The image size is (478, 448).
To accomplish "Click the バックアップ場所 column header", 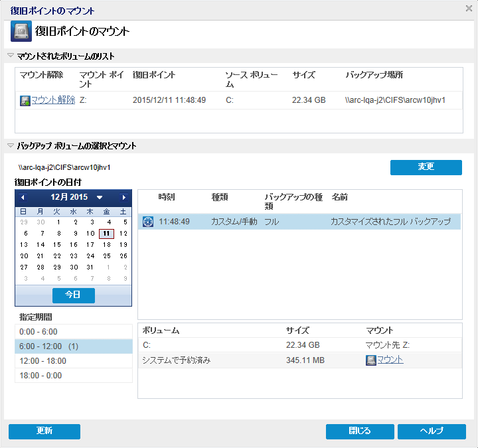I will tap(374, 74).
